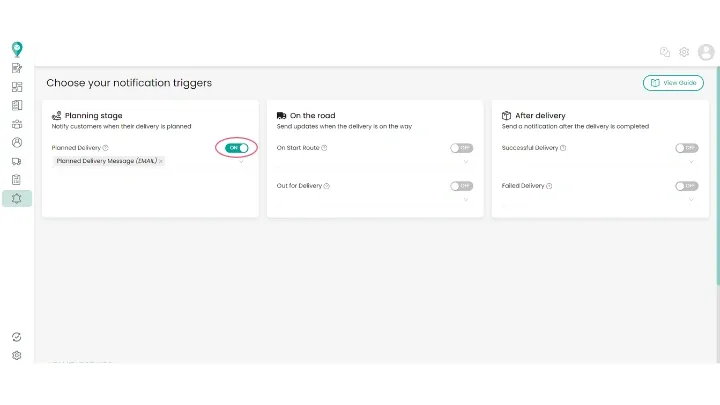Screen dimensions: 720x405
Task: Click the green location pin logo
Action: pyautogui.click(x=17, y=49)
